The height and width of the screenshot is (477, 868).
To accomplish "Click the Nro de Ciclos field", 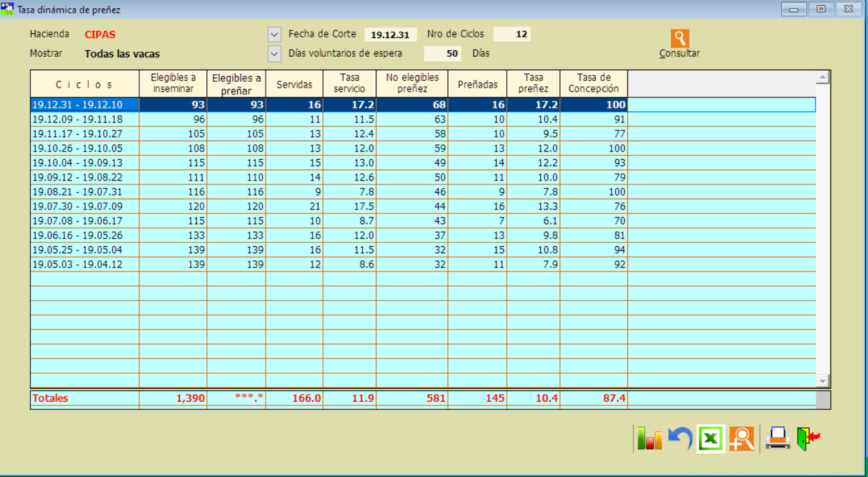I will 512,35.
